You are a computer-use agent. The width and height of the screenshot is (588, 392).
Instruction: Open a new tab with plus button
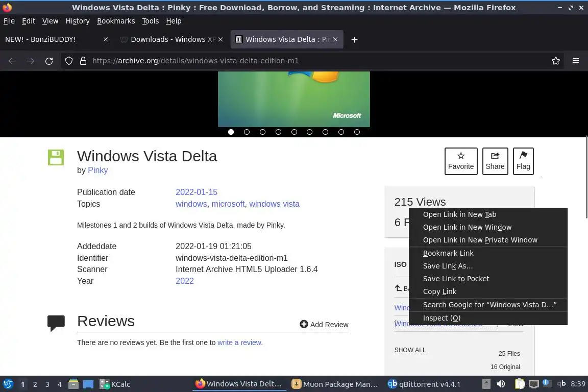pyautogui.click(x=354, y=39)
